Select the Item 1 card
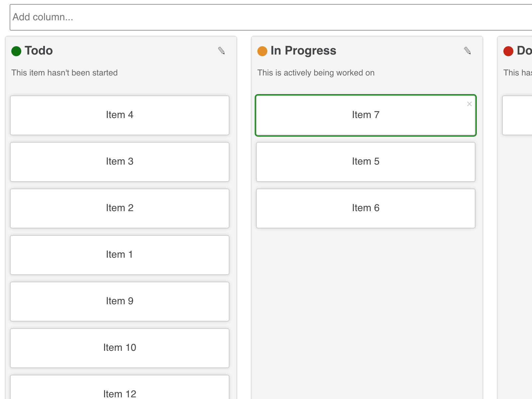532x399 pixels. (119, 255)
